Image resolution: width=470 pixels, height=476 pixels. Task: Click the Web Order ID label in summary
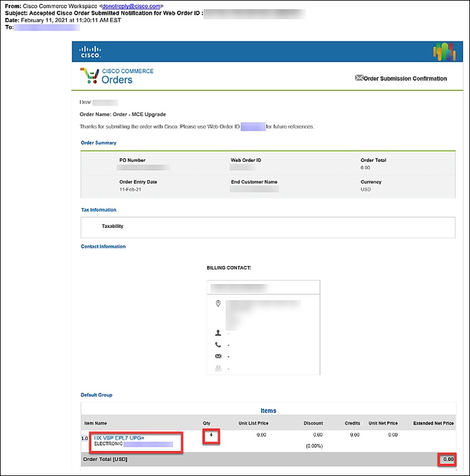tap(246, 160)
